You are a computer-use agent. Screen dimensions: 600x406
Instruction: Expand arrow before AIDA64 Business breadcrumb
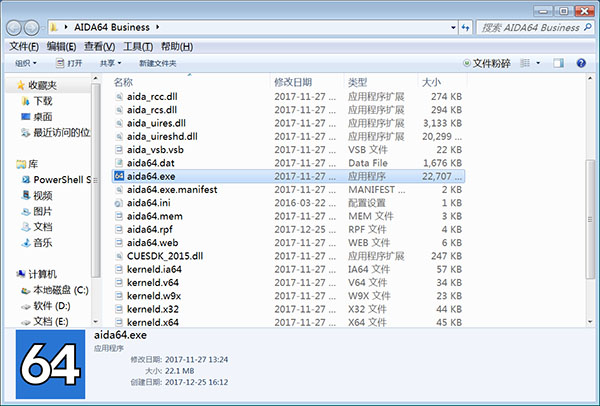point(66,27)
